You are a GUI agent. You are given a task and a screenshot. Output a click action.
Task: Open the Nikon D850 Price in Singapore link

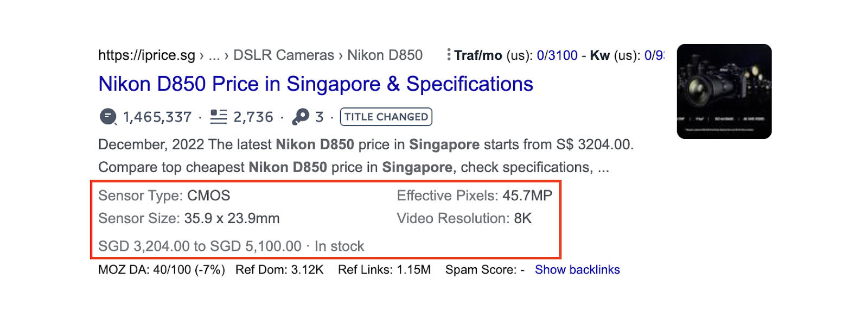[x=316, y=84]
